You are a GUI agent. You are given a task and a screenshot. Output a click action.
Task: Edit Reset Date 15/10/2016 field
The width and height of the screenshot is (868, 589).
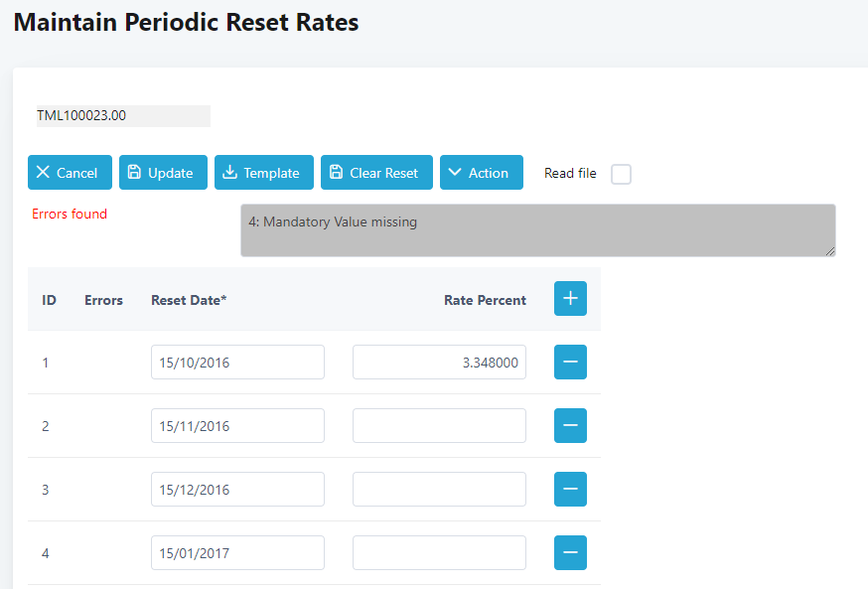237,363
